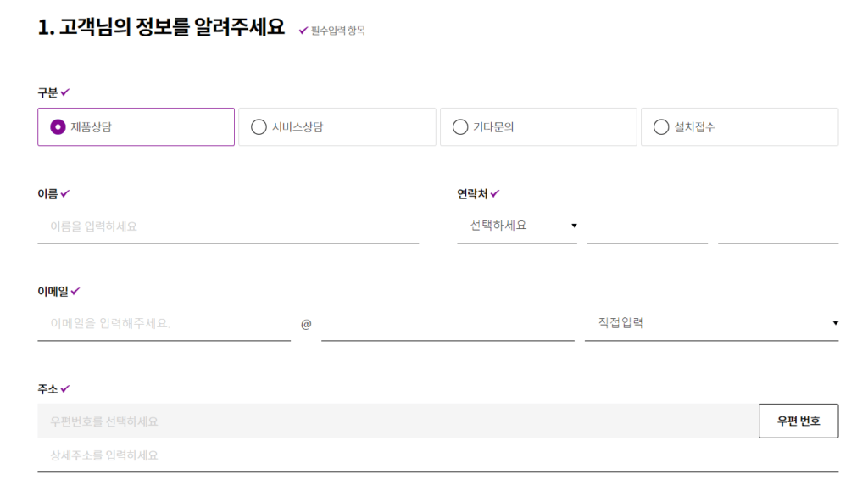Click the checkmark icon beside 주소 label

coord(65,388)
